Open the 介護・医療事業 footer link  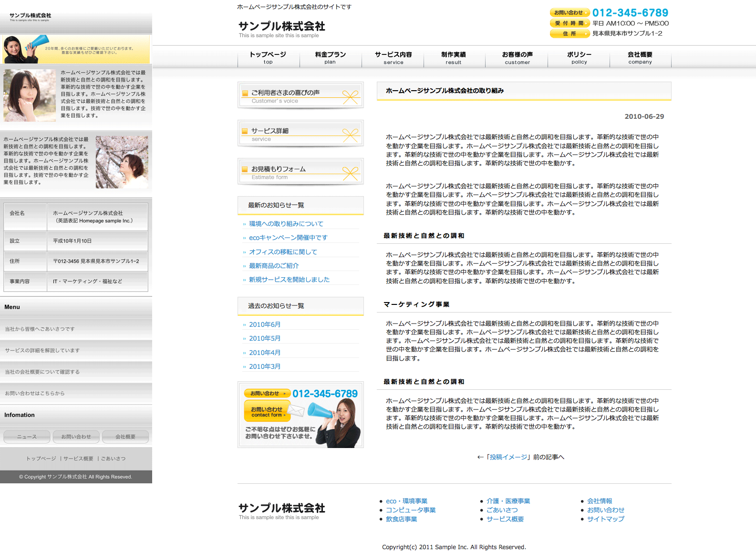tap(508, 501)
